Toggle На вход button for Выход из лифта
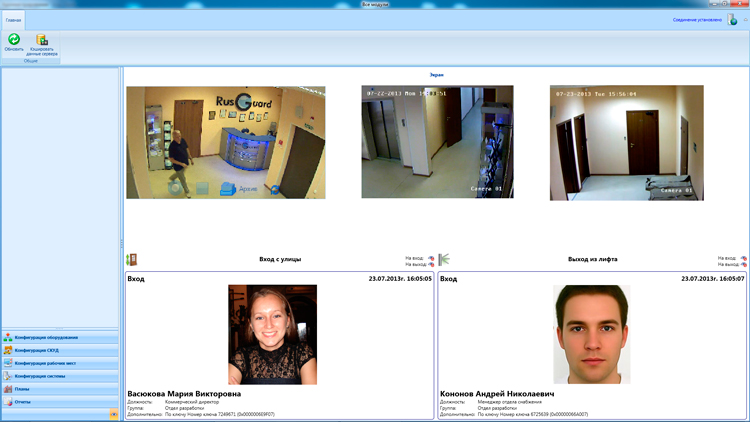 click(x=743, y=258)
